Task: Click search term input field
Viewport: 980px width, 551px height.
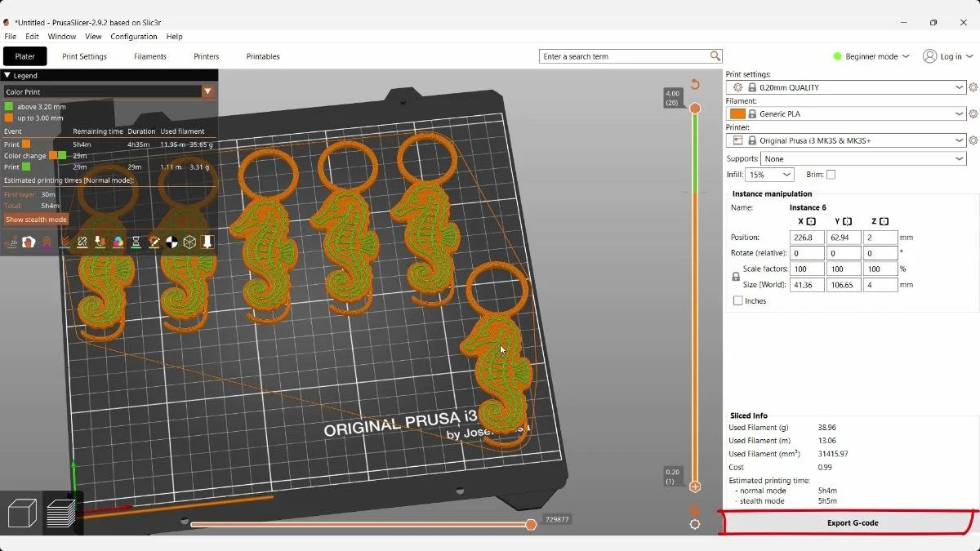Action: point(624,56)
